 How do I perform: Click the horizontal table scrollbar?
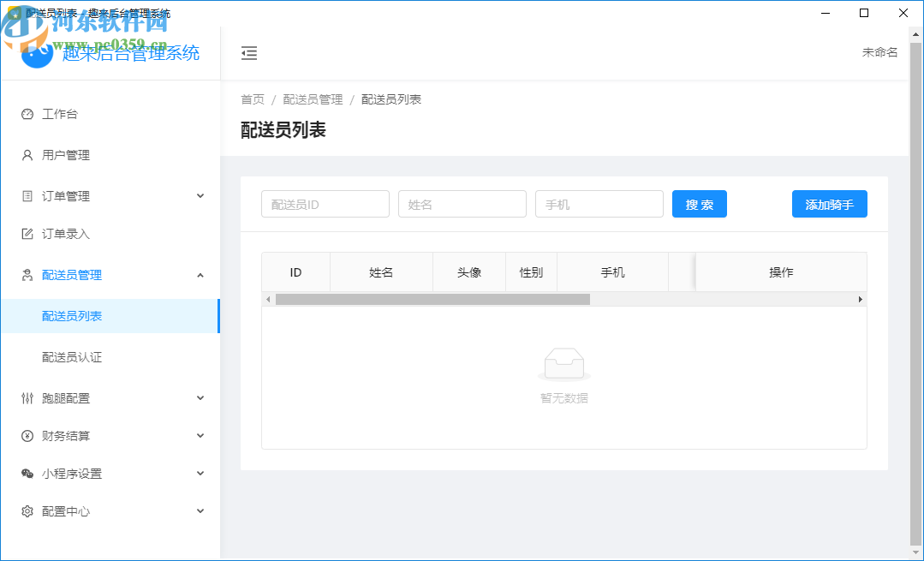(x=428, y=300)
